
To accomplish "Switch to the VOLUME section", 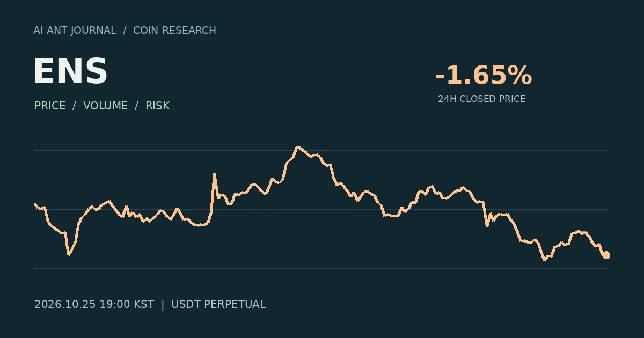I will [x=106, y=106].
